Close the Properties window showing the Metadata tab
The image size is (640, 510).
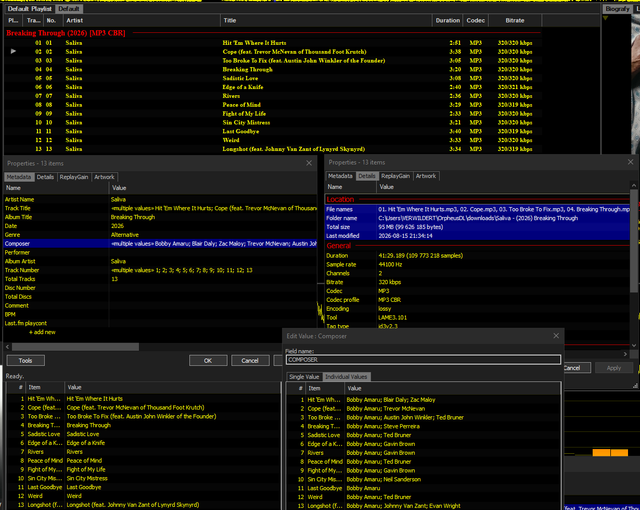click(x=309, y=163)
